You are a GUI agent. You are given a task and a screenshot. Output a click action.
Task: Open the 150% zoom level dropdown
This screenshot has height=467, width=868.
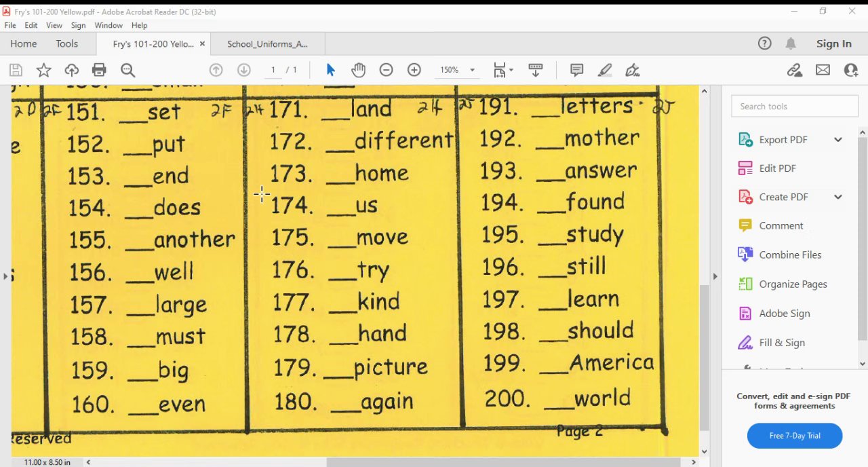(472, 70)
